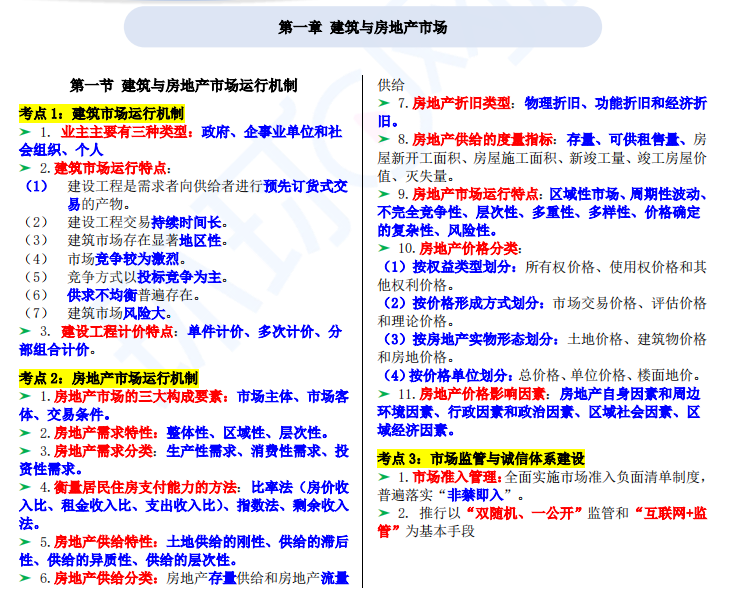
Task: Click red text 市场准入管理
Action: coord(454,477)
